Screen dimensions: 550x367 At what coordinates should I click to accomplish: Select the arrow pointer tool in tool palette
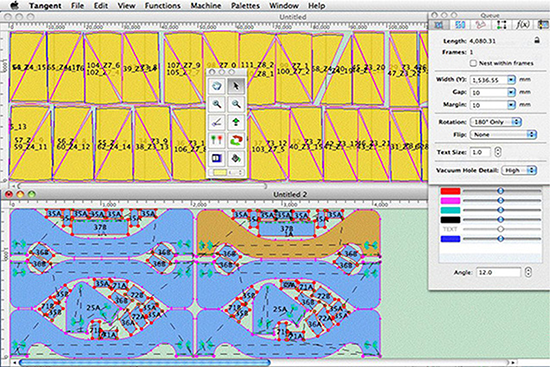pos(236,86)
